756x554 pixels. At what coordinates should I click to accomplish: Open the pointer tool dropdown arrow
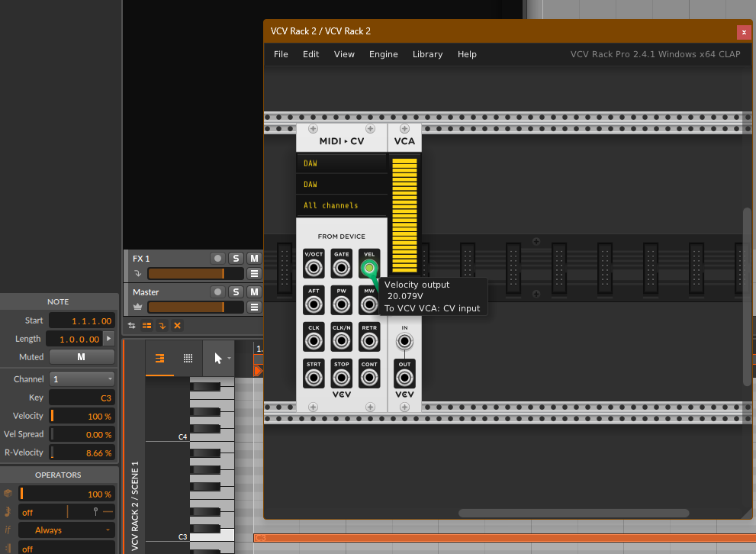pyautogui.click(x=229, y=358)
